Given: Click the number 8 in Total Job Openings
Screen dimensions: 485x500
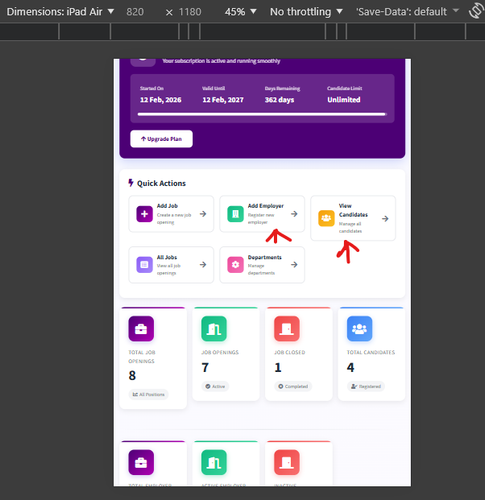Looking at the screenshot, I should click(x=132, y=375).
